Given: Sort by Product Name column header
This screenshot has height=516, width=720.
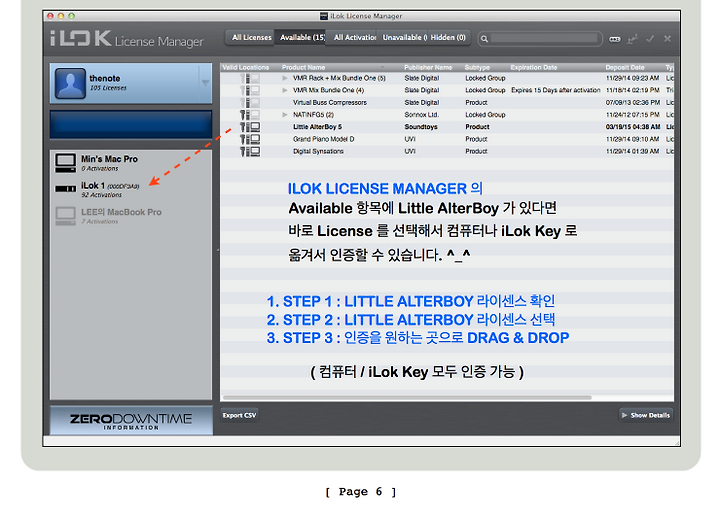Looking at the screenshot, I should pyautogui.click(x=304, y=67).
